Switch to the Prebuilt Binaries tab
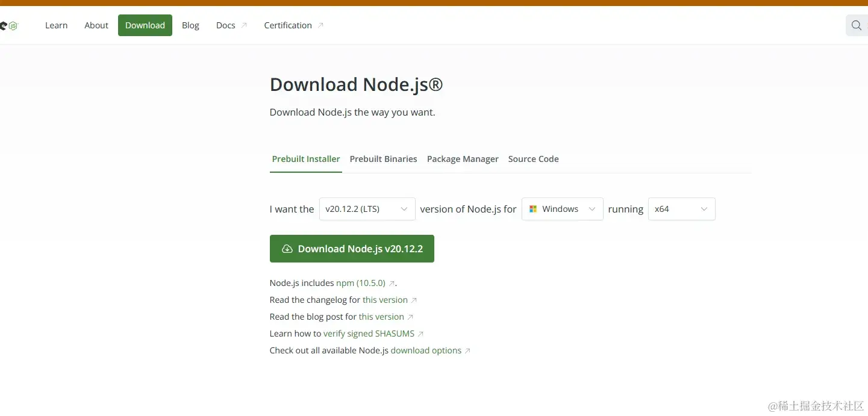868x416 pixels. [384, 159]
